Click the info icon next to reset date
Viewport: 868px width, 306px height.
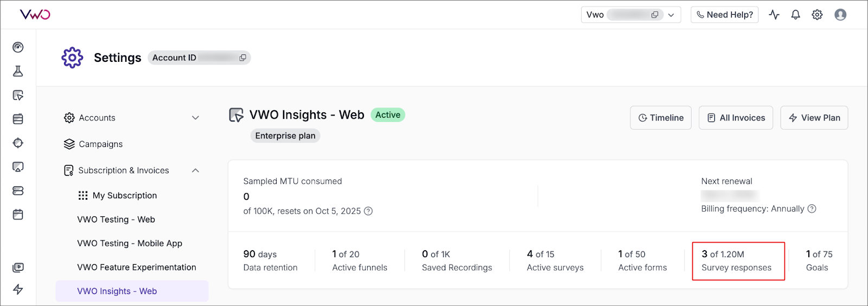368,211
